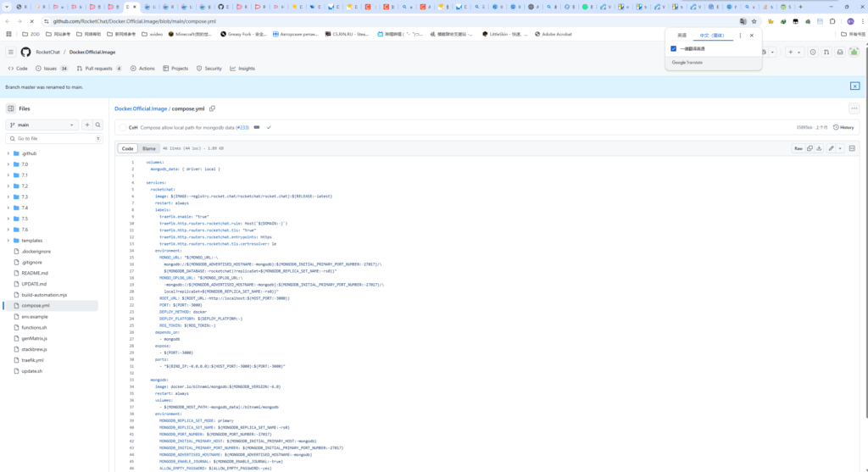Open the pull requests shortcut icon in header

826,52
